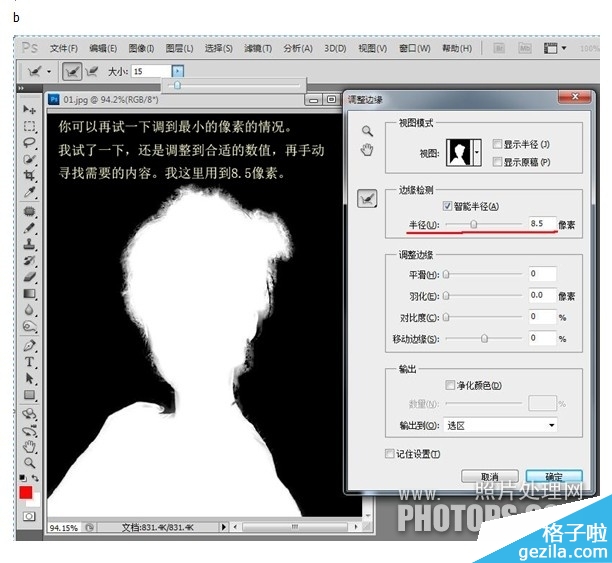Select the Pen tool
Image resolution: width=612 pixels, height=563 pixels.
coord(30,345)
